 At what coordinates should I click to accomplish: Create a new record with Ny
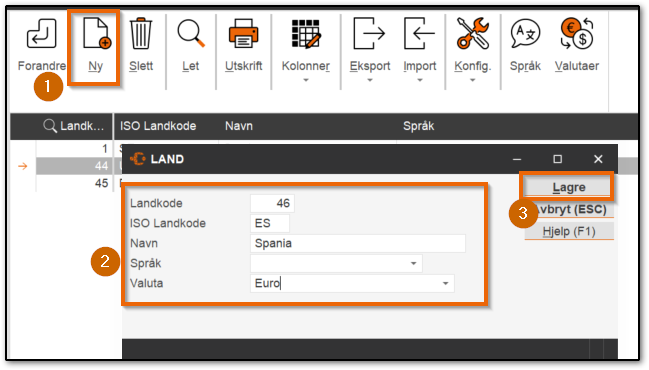pos(96,34)
